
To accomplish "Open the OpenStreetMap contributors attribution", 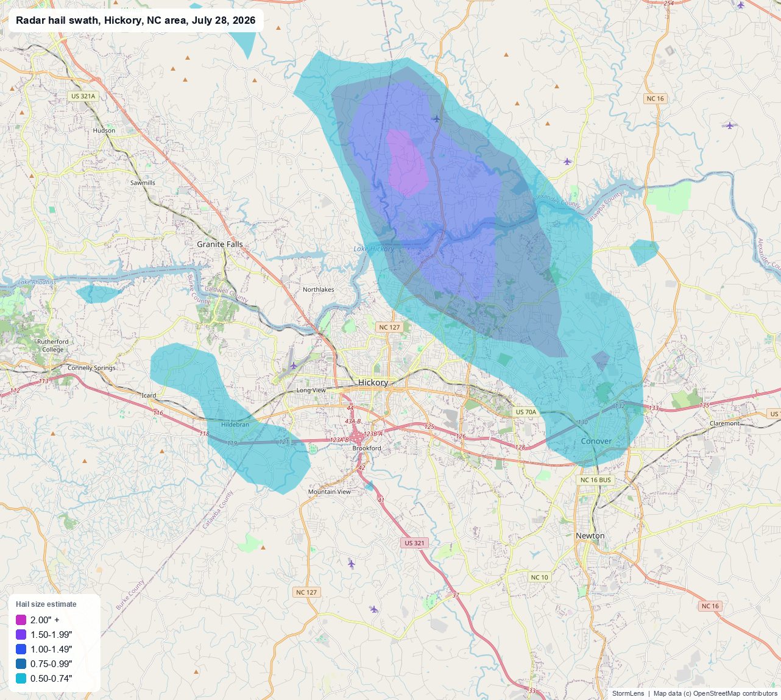I will pos(735,693).
